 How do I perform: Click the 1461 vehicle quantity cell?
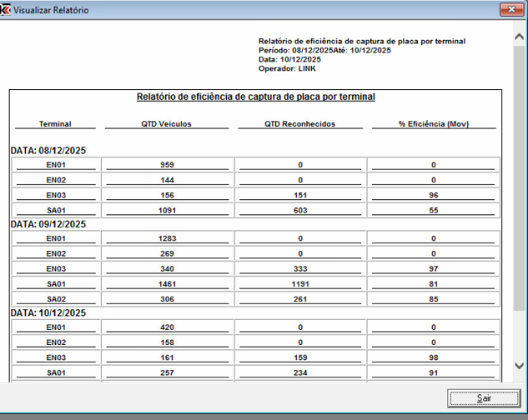pos(167,283)
